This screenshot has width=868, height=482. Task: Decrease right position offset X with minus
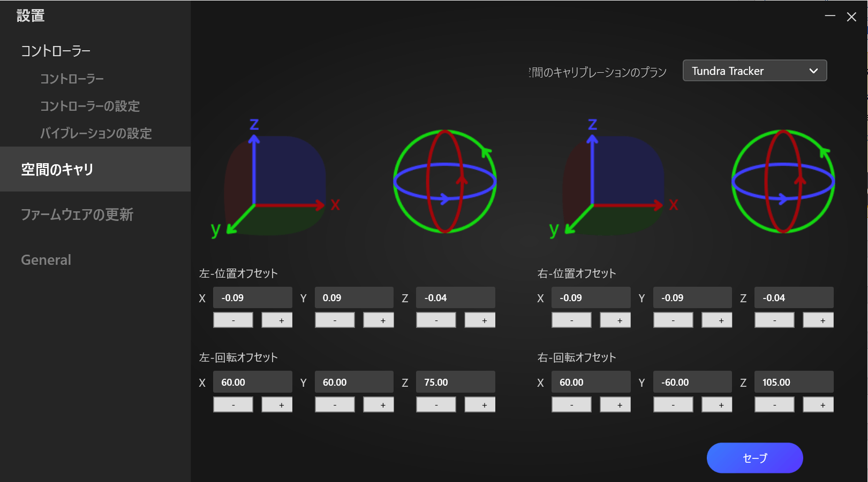coord(571,320)
